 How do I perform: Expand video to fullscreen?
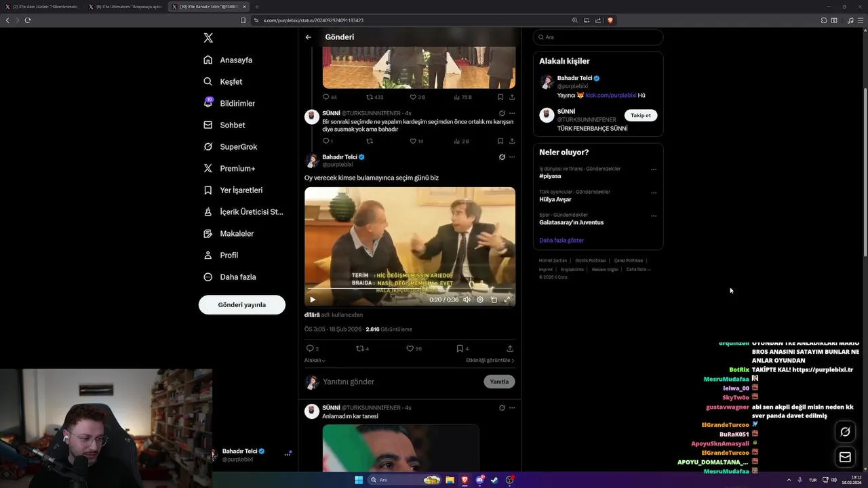(x=507, y=300)
